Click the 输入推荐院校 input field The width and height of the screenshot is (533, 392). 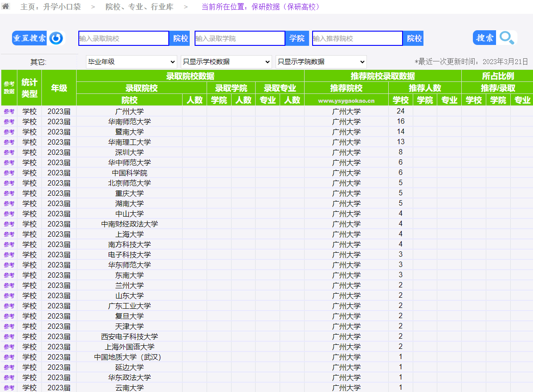pyautogui.click(x=357, y=39)
